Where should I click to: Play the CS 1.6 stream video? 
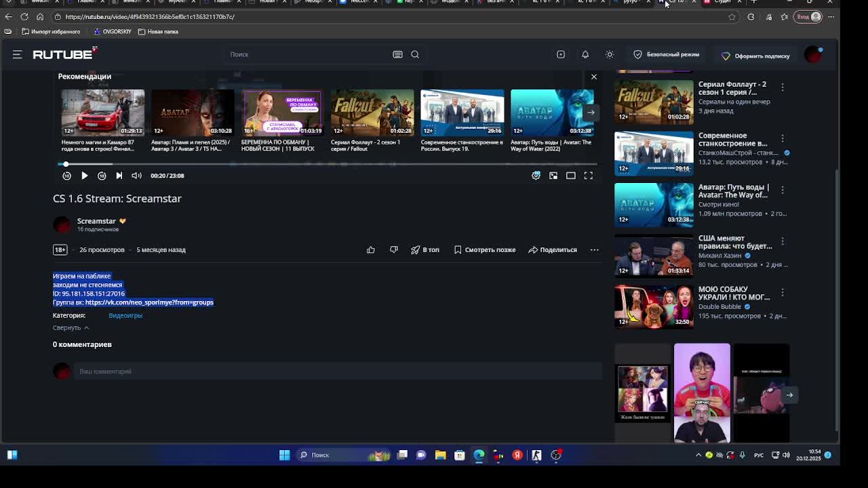click(x=84, y=176)
